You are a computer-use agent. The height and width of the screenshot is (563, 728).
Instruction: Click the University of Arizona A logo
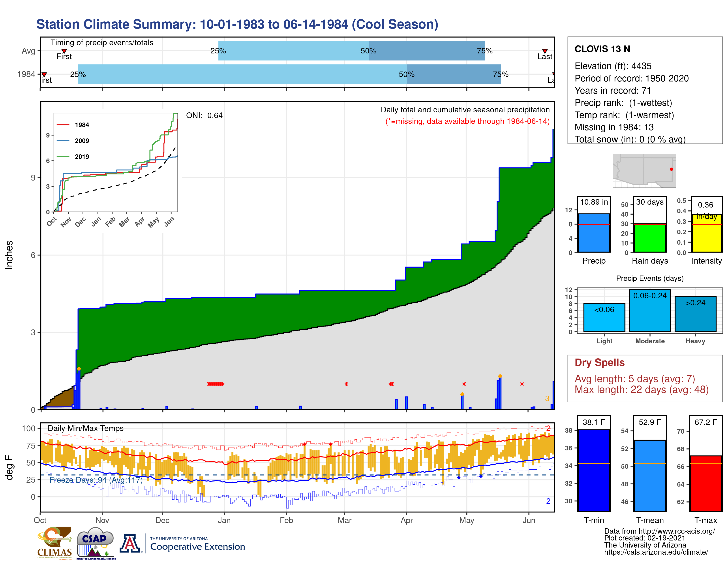coord(130,543)
